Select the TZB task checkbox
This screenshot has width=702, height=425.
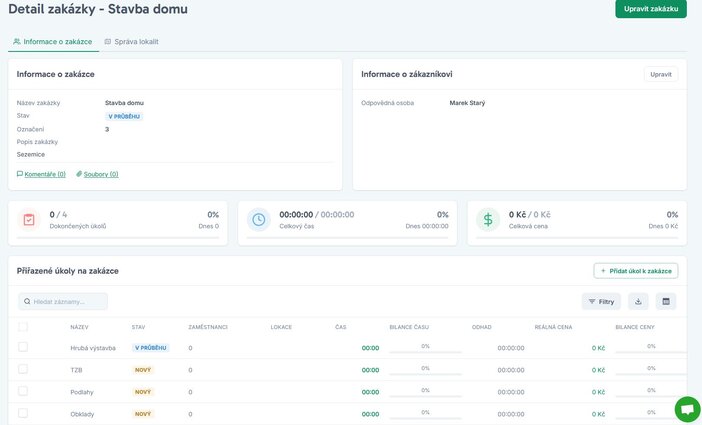(x=23, y=370)
